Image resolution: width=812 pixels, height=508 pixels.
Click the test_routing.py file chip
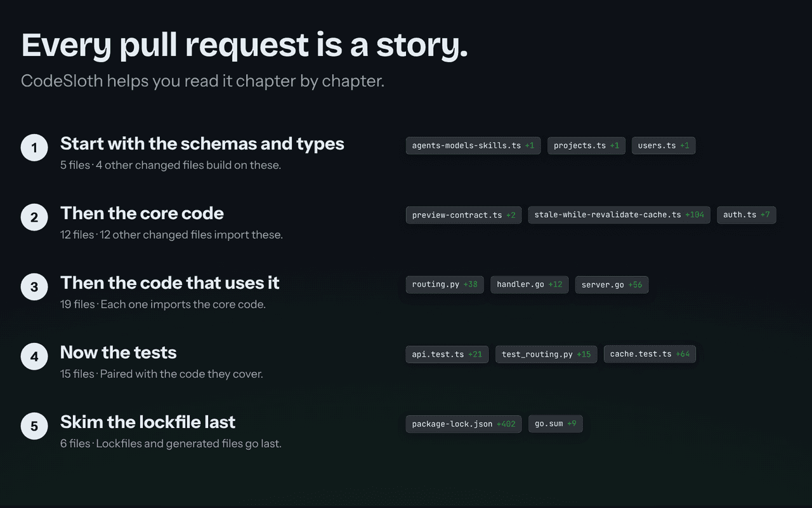click(546, 354)
